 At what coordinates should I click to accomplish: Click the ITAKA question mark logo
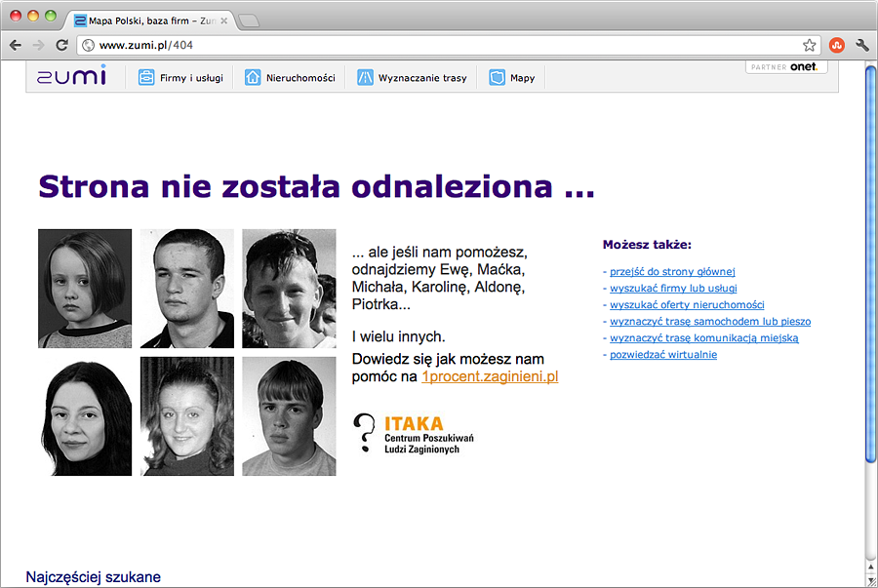365,433
